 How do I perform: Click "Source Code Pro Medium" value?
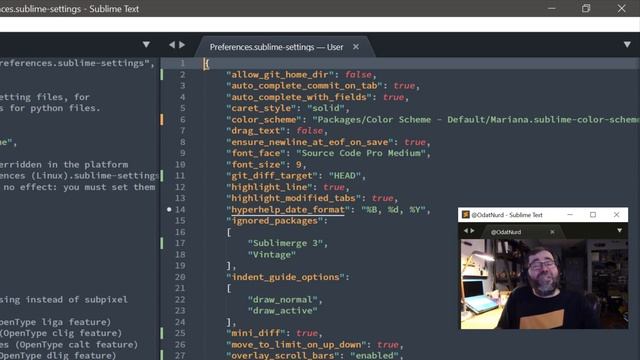(361, 153)
